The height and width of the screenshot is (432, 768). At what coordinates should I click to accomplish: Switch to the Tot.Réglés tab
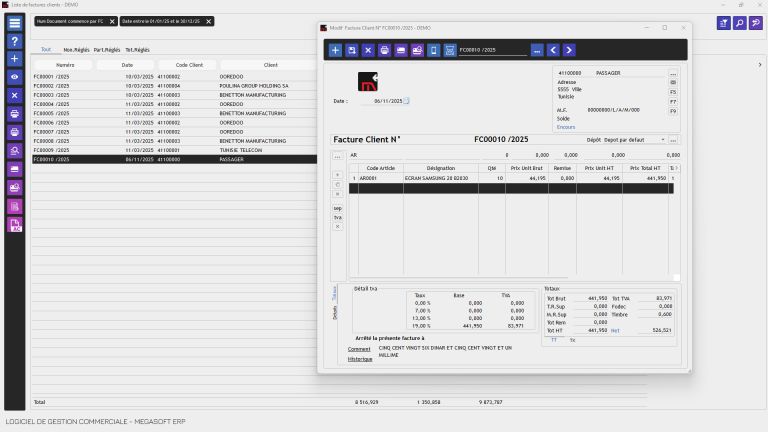point(137,50)
